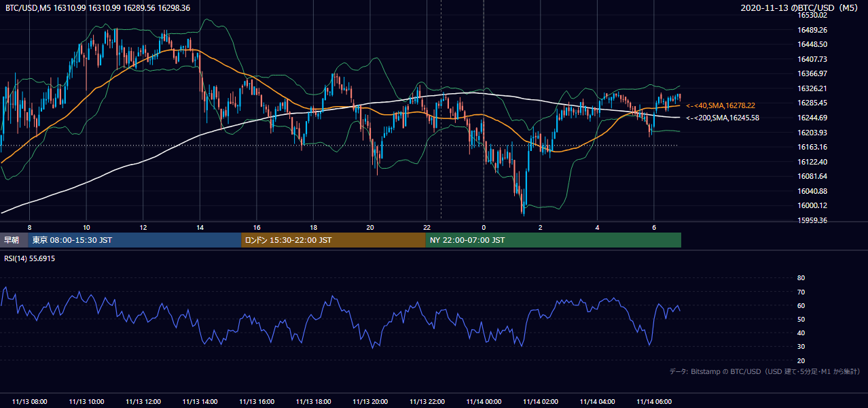
Task: Click price axis value 16489.26
Action: pos(812,30)
